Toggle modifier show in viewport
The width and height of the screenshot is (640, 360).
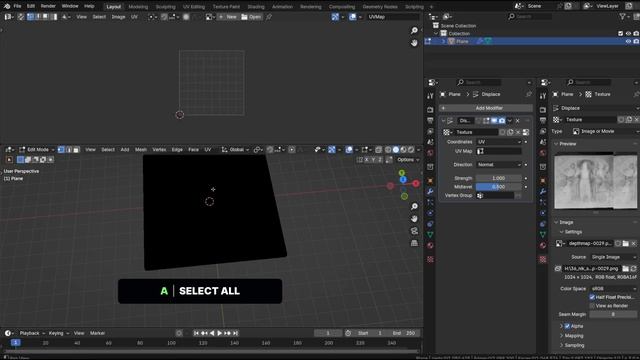(x=494, y=120)
